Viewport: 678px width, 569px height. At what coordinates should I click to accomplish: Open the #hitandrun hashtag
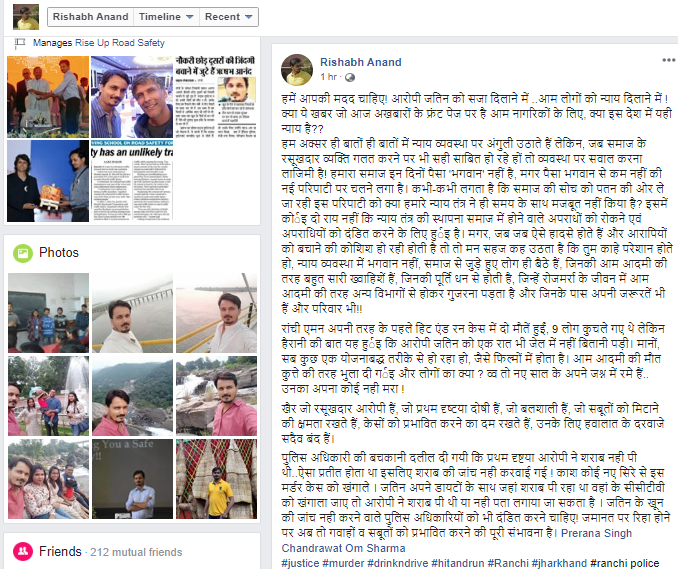point(458,563)
